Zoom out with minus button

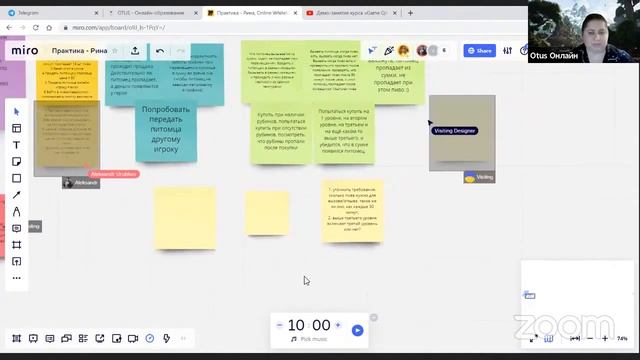pos(590,338)
